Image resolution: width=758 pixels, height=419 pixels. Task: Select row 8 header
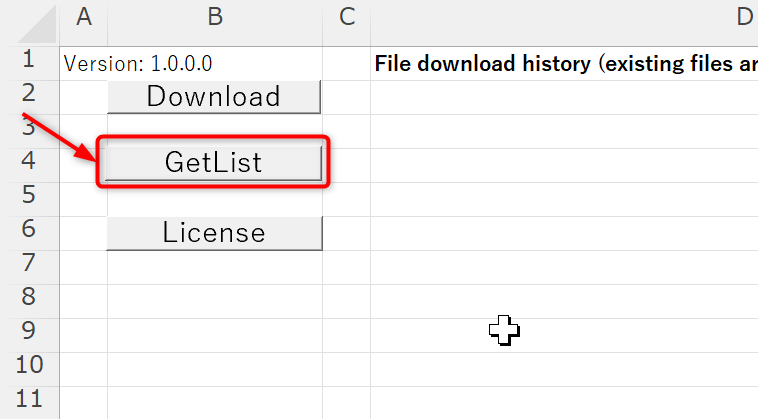(x=28, y=297)
